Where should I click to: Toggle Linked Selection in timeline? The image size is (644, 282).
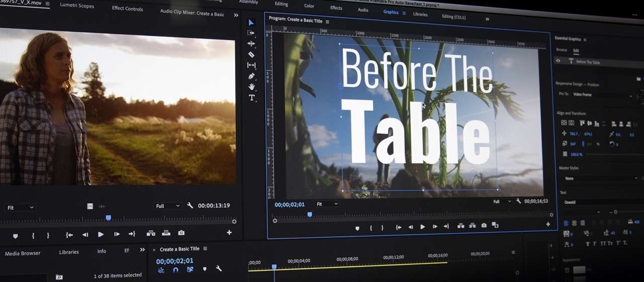pyautogui.click(x=190, y=270)
